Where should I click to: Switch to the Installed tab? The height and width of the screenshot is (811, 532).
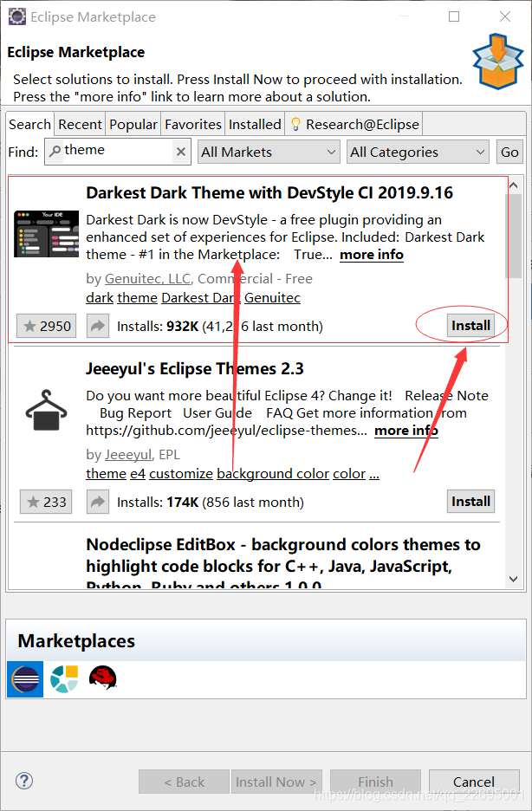[255, 125]
